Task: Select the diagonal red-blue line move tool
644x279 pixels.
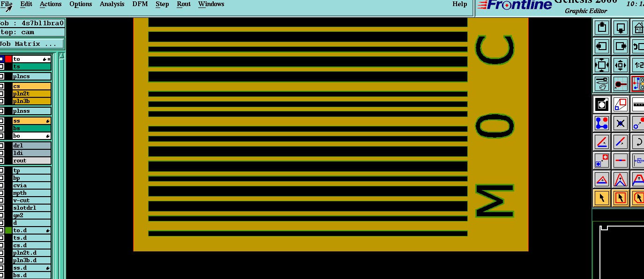Action: pos(621,141)
